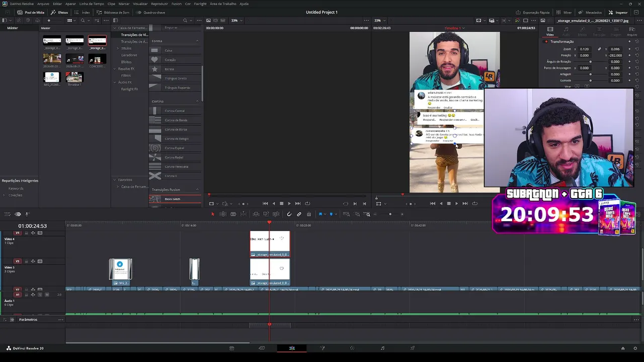Select the arrow Selection Mode tool
644x362 pixels.
pyautogui.click(x=212, y=214)
